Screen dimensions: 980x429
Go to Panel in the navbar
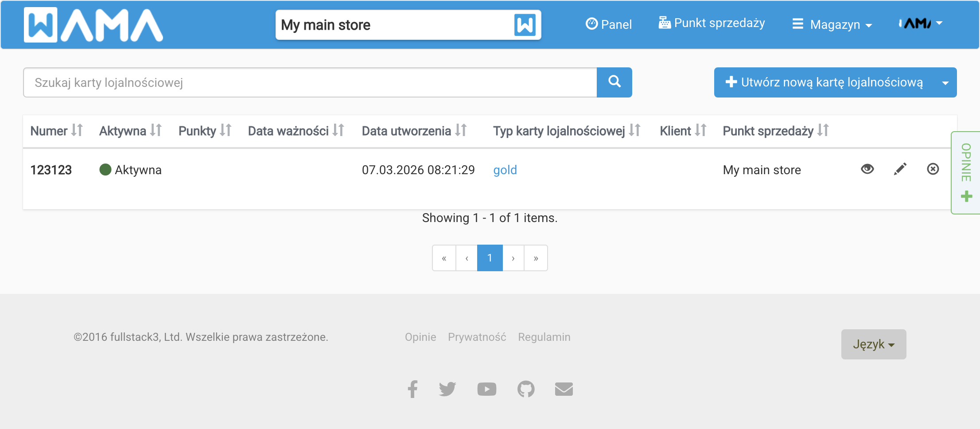point(609,24)
